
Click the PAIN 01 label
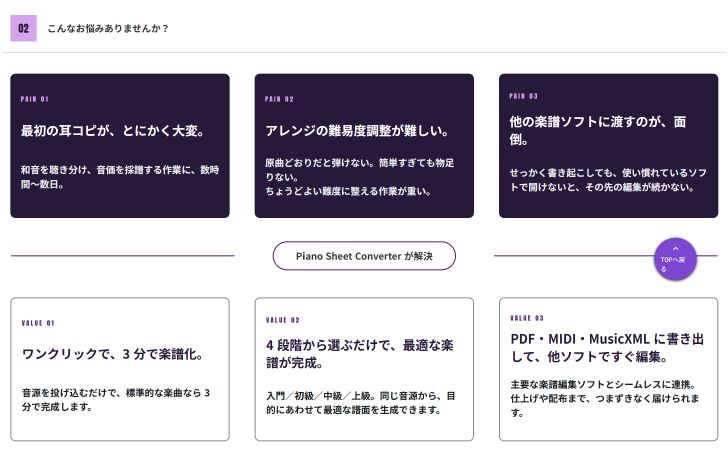coord(34,99)
